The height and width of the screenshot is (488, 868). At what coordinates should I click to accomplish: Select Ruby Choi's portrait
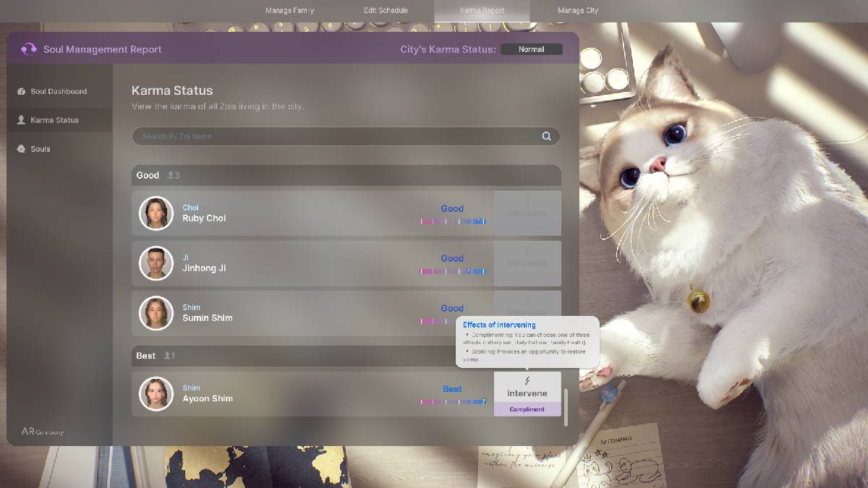[x=156, y=213]
